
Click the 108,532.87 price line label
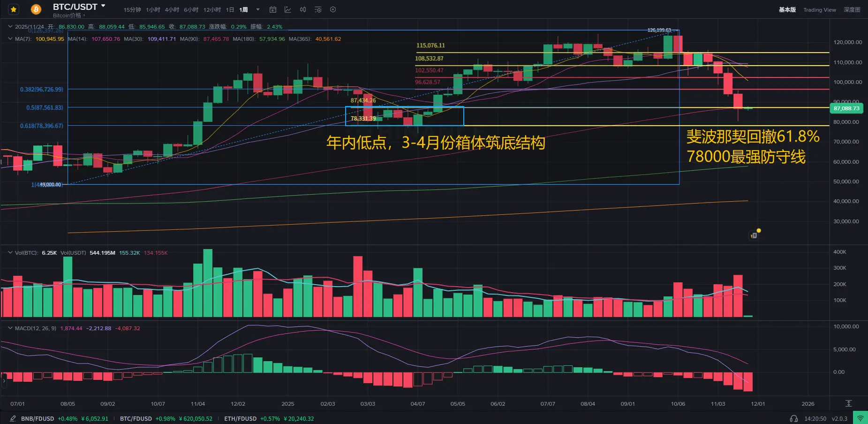429,59
